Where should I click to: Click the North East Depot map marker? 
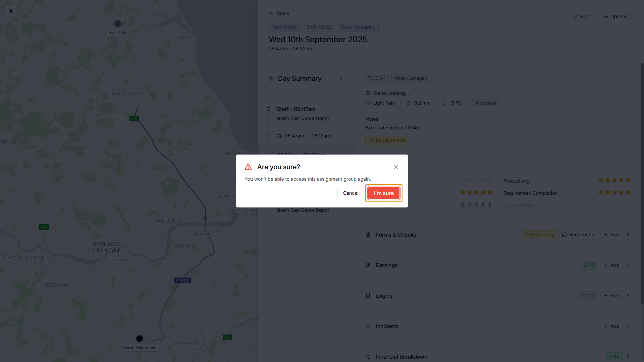140,339
